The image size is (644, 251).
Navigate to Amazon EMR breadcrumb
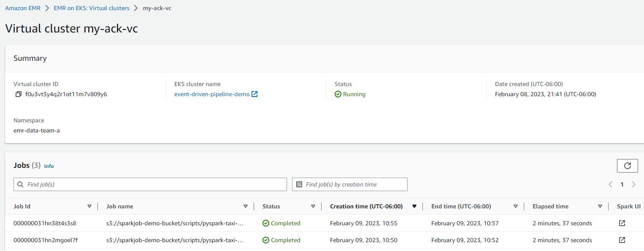[23, 8]
